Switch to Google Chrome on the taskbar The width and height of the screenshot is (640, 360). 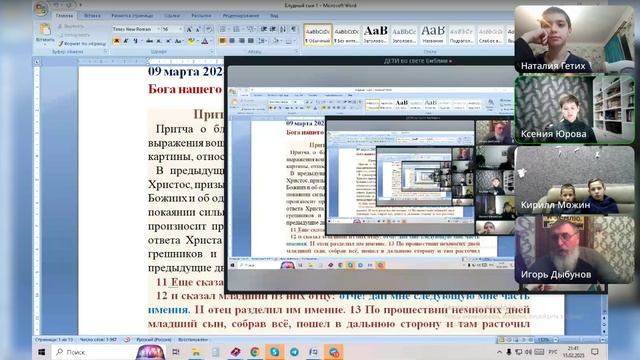255,352
